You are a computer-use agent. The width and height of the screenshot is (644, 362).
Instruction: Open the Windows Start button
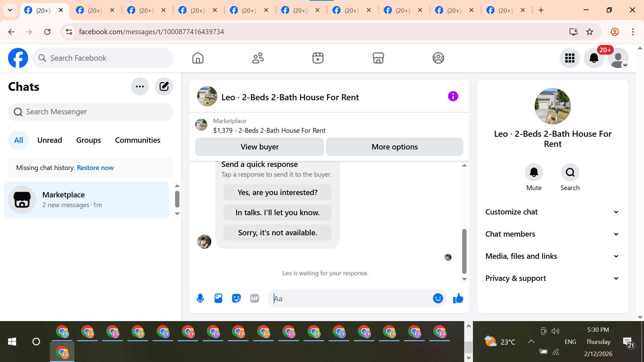tap(12, 342)
